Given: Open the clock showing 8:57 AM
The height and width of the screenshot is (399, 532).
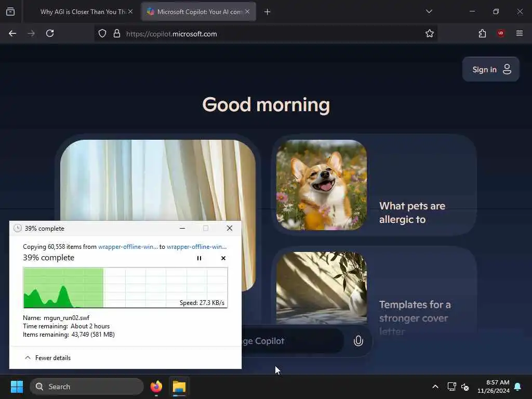Looking at the screenshot, I should [494, 387].
